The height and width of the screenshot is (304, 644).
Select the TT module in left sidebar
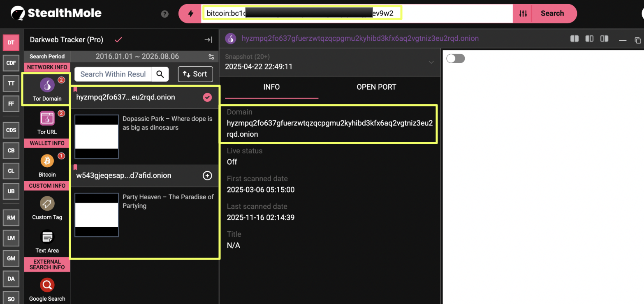[11, 83]
